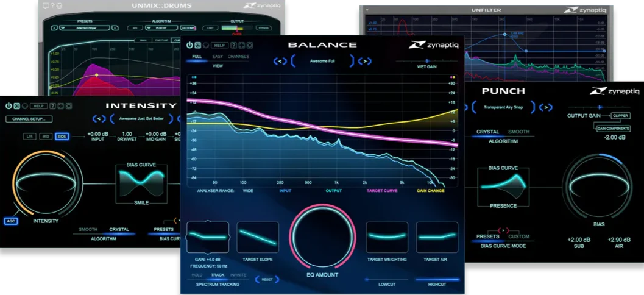Click the LOWCUT slider in Balance

386,279
